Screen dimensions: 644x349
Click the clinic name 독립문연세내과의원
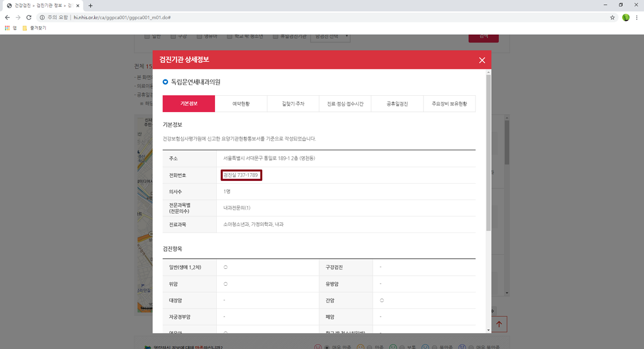click(195, 82)
